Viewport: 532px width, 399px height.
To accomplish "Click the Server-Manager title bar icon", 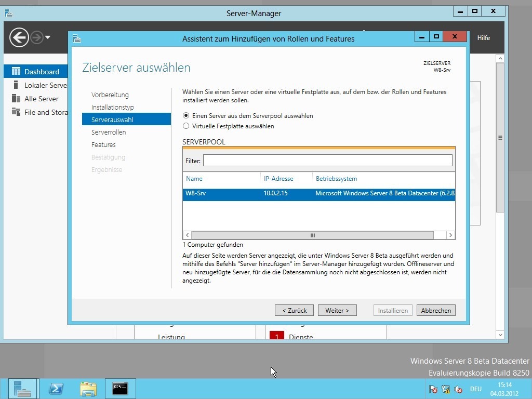I will coord(9,13).
